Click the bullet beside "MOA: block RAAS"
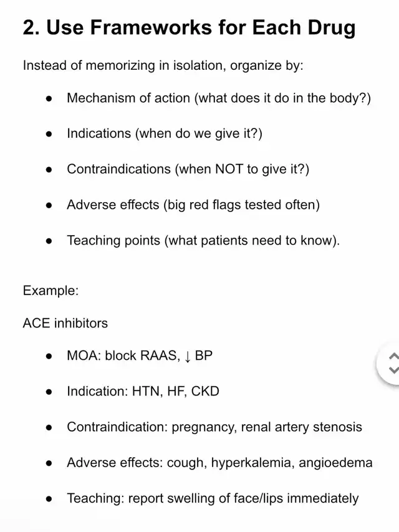This screenshot has width=399, height=532. click(49, 357)
